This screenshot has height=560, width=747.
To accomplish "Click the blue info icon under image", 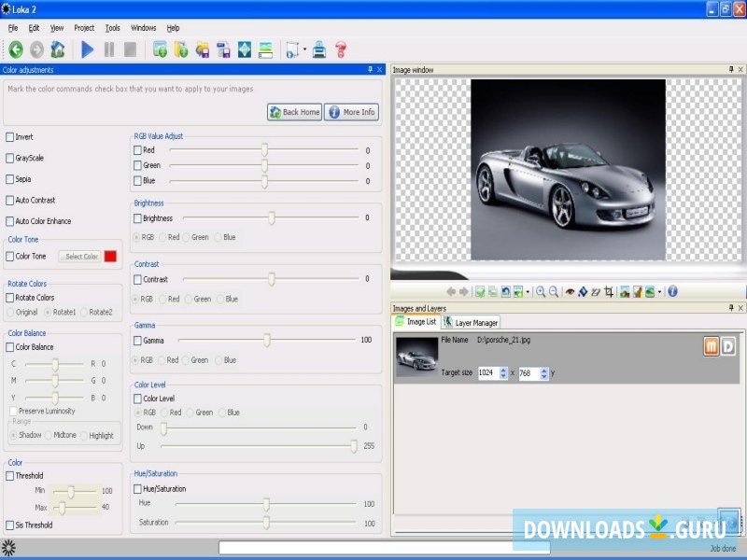I will point(672,291).
